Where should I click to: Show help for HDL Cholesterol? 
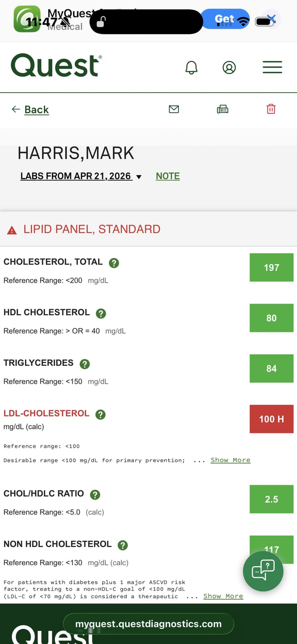point(101,314)
